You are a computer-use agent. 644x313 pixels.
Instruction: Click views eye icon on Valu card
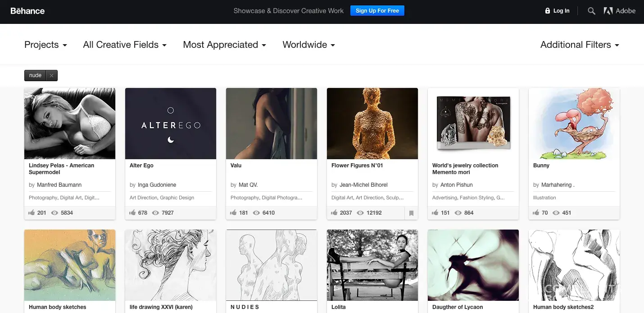tap(257, 213)
